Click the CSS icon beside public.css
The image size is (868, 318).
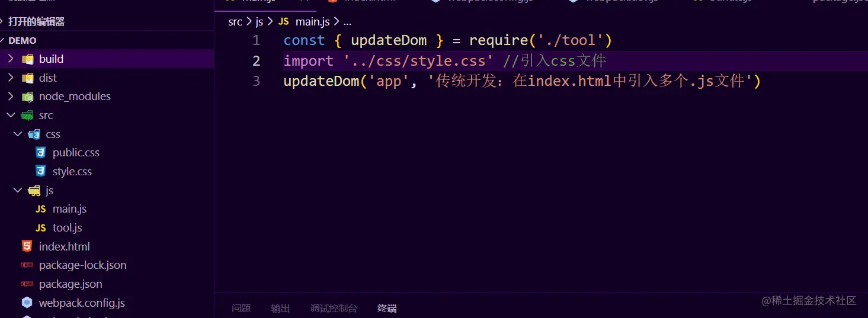[40, 153]
